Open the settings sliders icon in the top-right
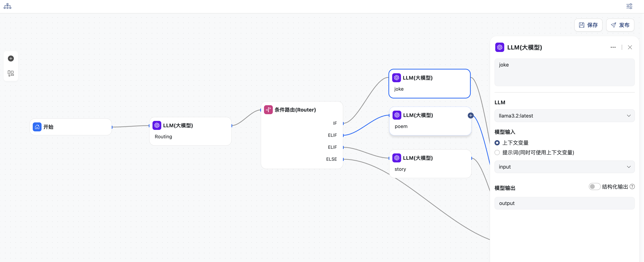The height and width of the screenshot is (262, 644). pos(629,6)
